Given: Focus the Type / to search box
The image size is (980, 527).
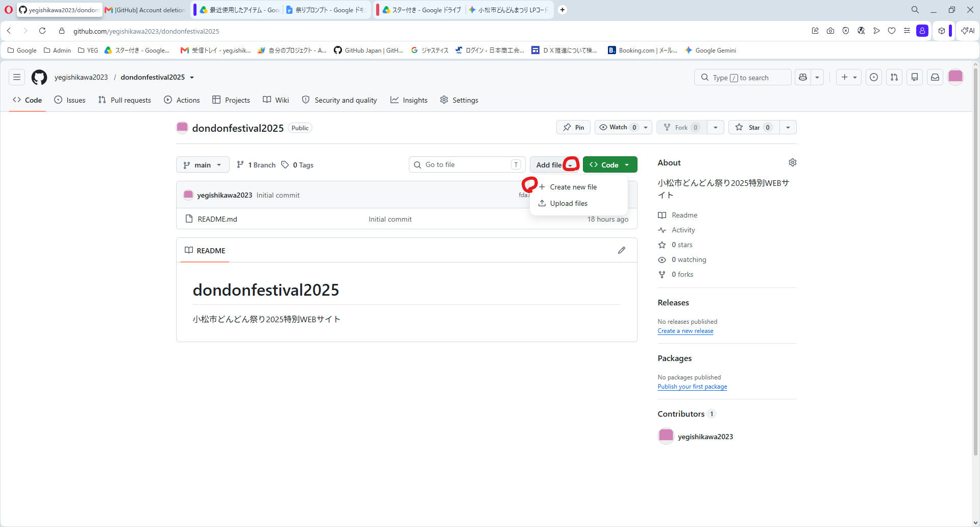Looking at the screenshot, I should (x=743, y=77).
